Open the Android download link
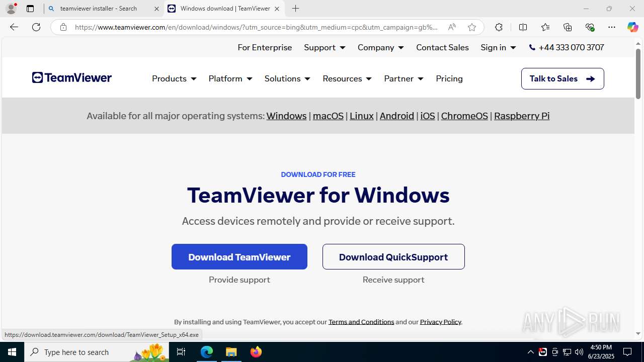 coord(397,116)
